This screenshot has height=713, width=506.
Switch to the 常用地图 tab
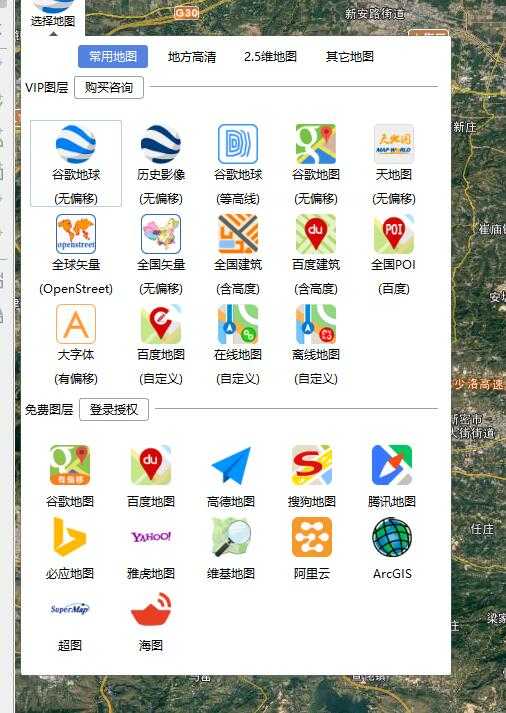click(x=113, y=56)
